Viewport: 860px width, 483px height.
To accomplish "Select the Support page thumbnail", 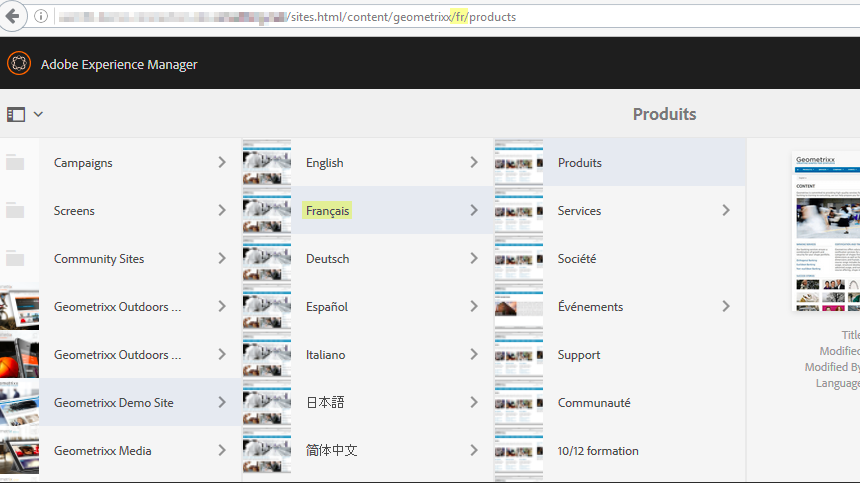I will click(519, 354).
